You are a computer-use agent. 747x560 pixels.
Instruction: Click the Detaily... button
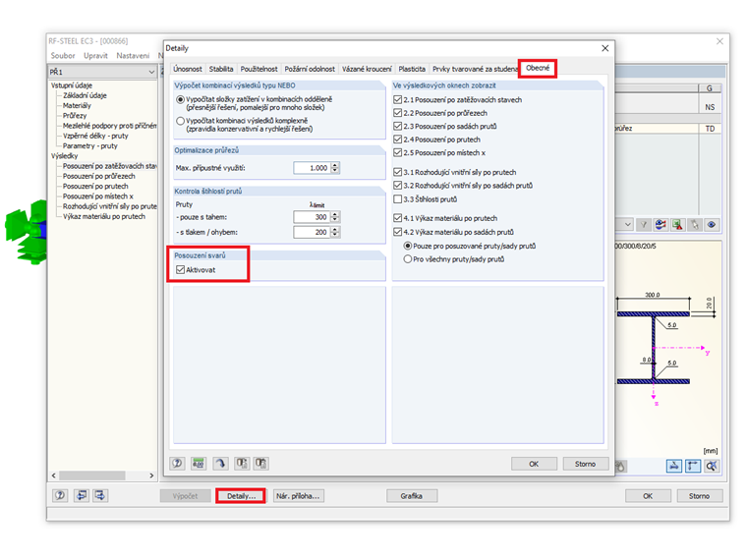241,496
